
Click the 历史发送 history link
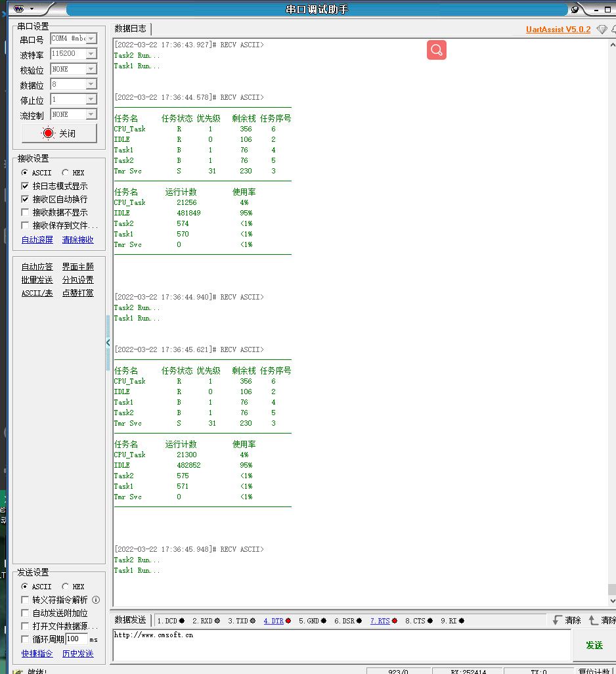[77, 653]
